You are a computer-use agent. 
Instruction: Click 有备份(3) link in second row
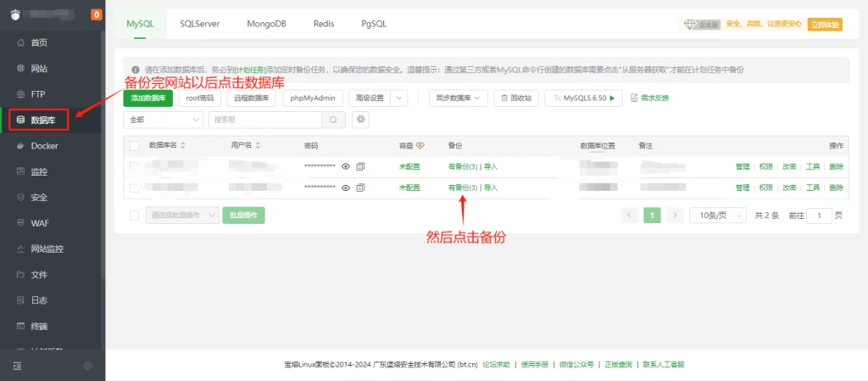[x=463, y=188]
